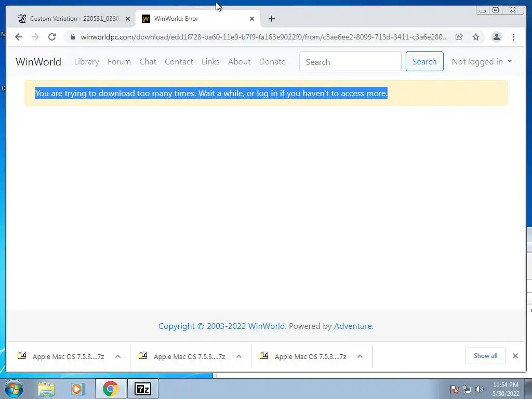Follow the Adventure footer link
The image size is (532, 399).
[353, 326]
